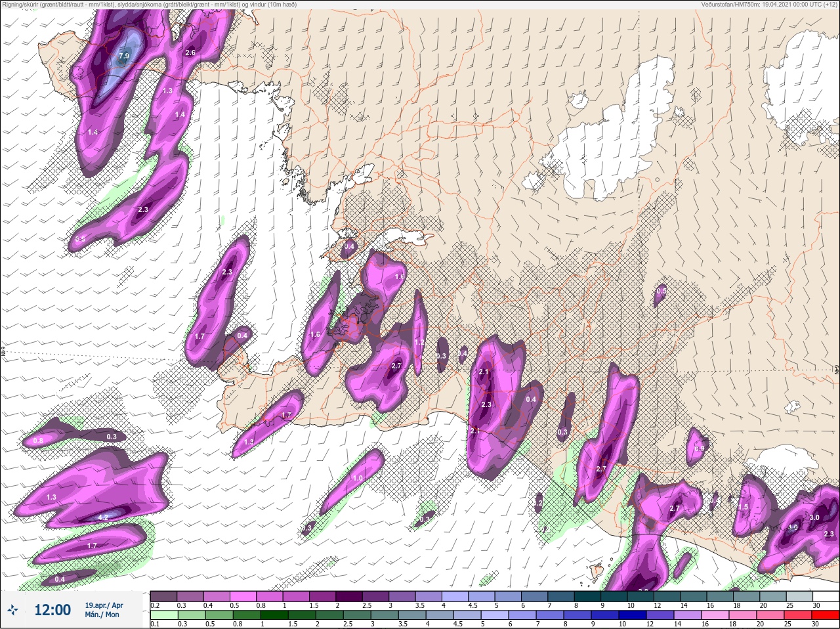
Task: Click upper legend dark purple swatch between 2 and 2.5
Action: pos(349,596)
